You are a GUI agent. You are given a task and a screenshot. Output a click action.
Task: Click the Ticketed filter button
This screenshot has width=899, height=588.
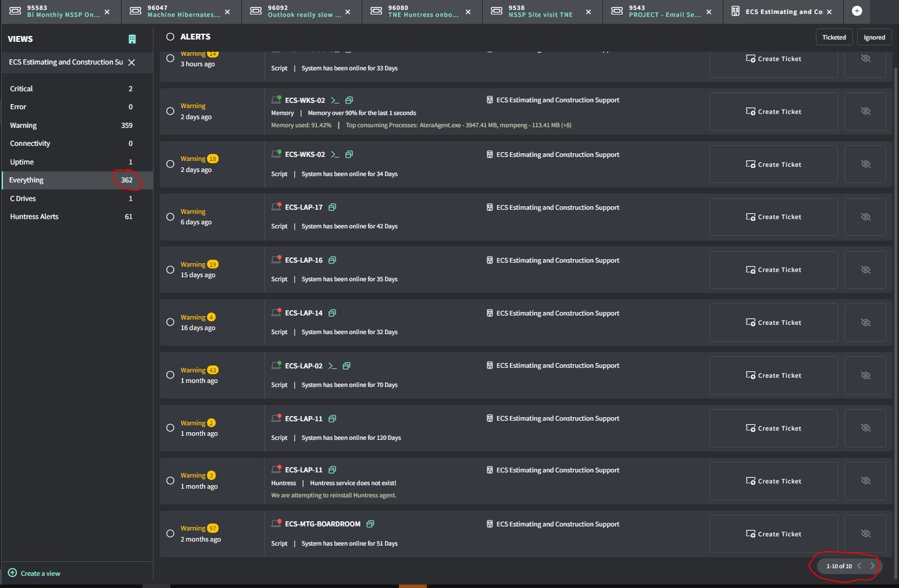click(834, 37)
